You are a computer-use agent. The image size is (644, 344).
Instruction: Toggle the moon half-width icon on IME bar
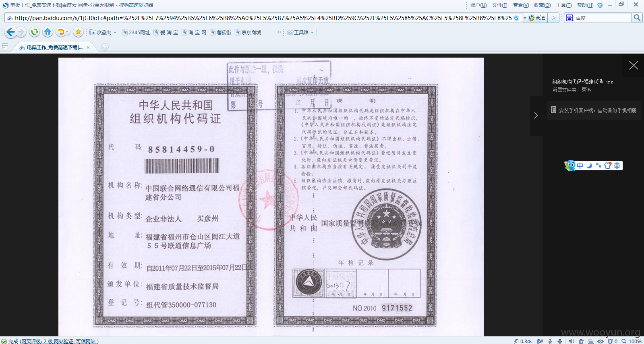(589, 166)
